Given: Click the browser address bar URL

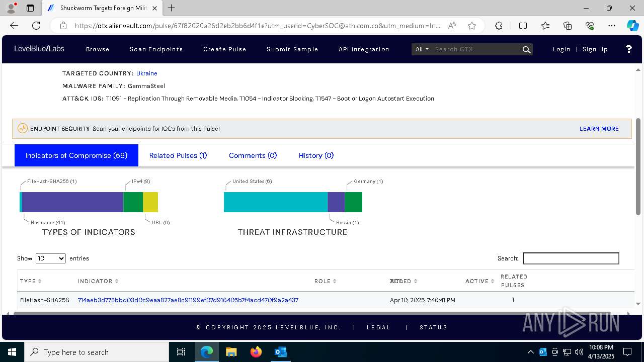Looking at the screenshot, I should [257, 26].
